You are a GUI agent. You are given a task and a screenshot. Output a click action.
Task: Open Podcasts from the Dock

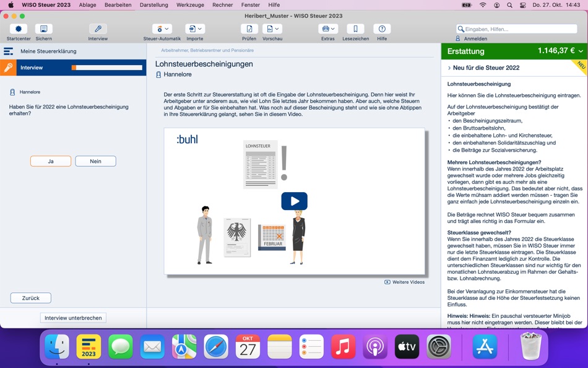375,346
